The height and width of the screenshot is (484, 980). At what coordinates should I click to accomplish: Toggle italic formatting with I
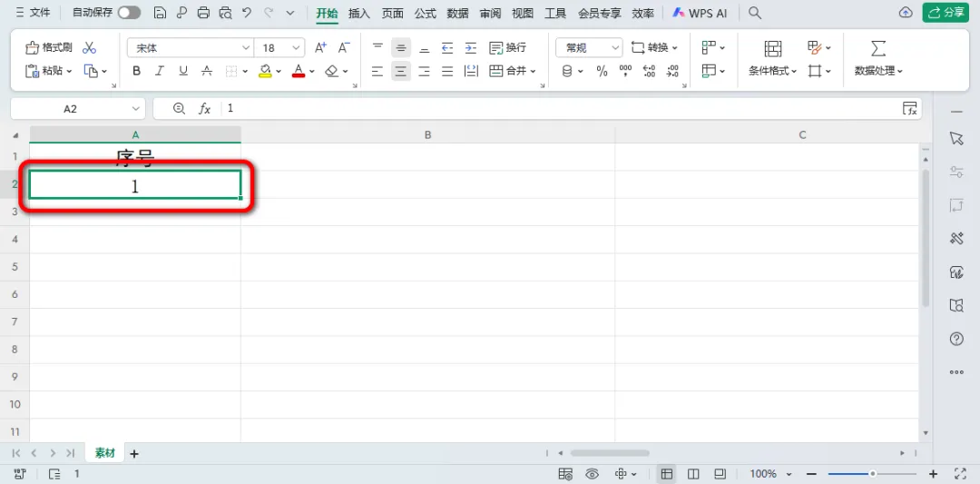(160, 72)
